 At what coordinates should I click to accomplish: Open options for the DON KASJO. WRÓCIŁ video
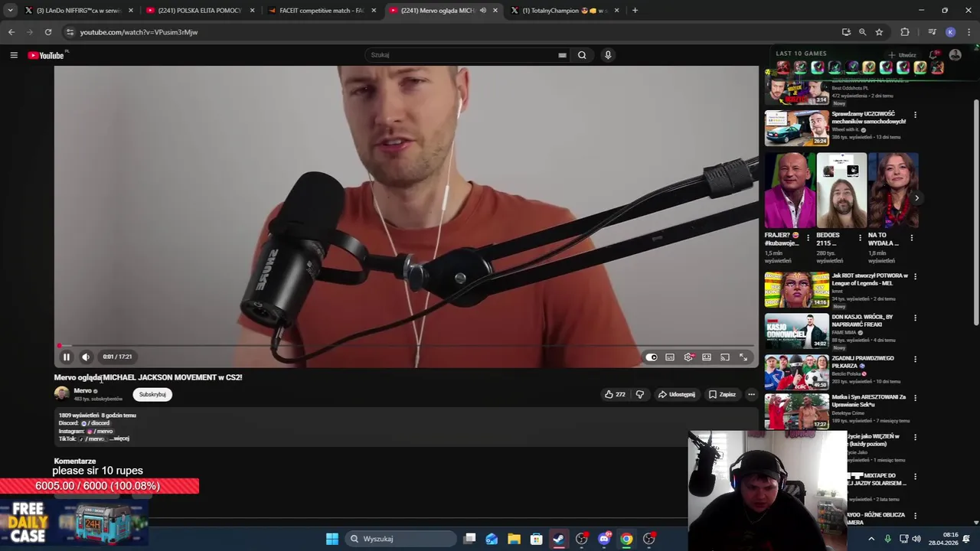click(915, 318)
